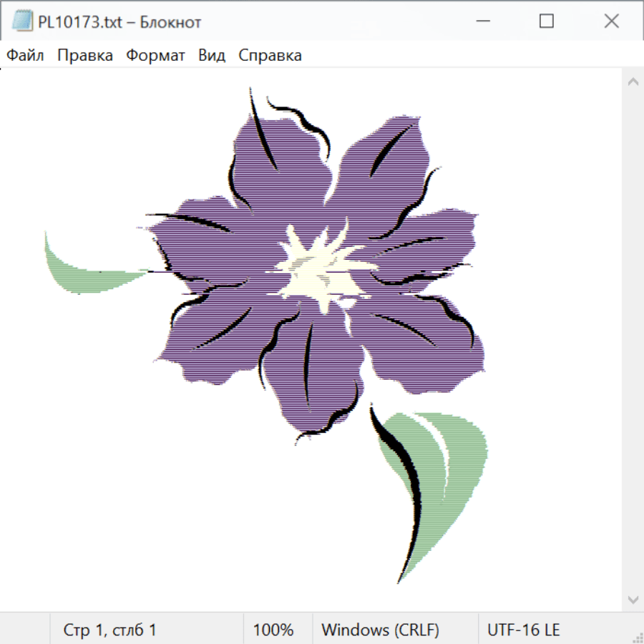
Task: Click the UTF-16 LE encoding indicator
Action: click(x=523, y=630)
